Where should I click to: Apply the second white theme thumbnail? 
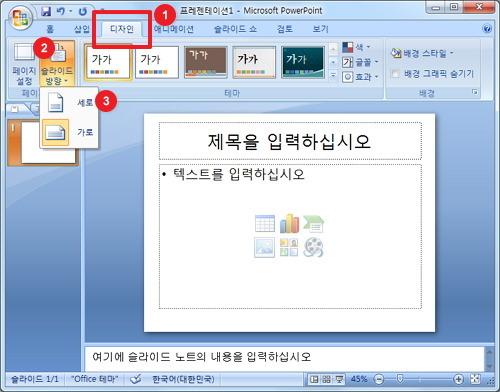click(157, 62)
